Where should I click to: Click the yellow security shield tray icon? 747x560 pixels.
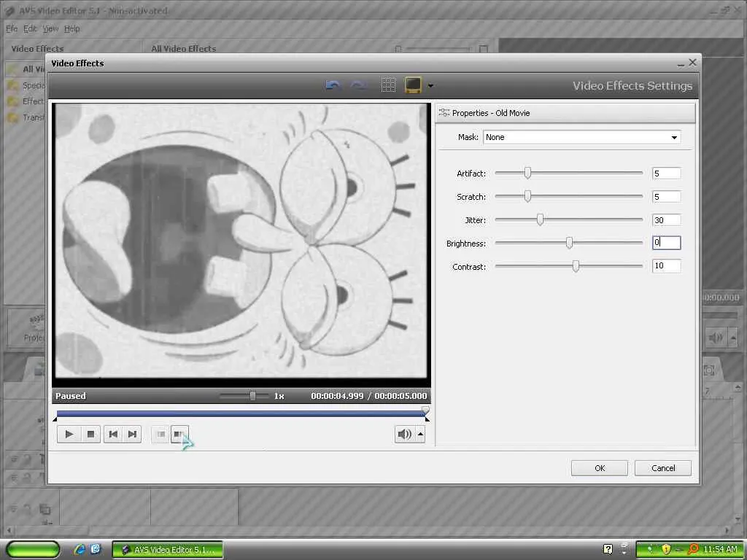[665, 550]
